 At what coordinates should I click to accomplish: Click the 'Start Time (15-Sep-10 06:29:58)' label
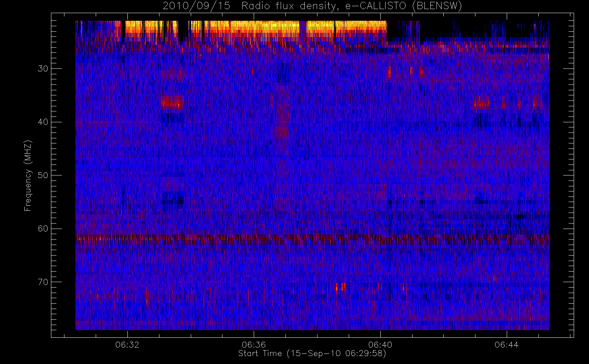[312, 353]
